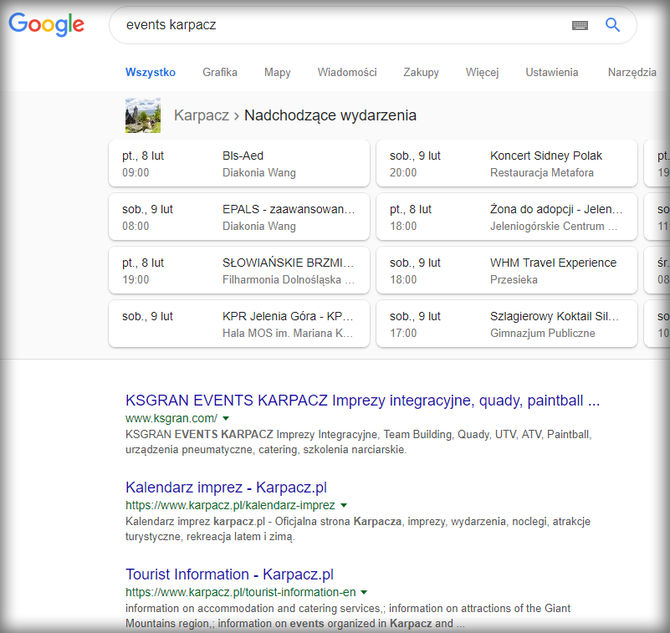Click the karpacz.pl/tourist-information-en URL text
This screenshot has height=633, width=670.
241,592
